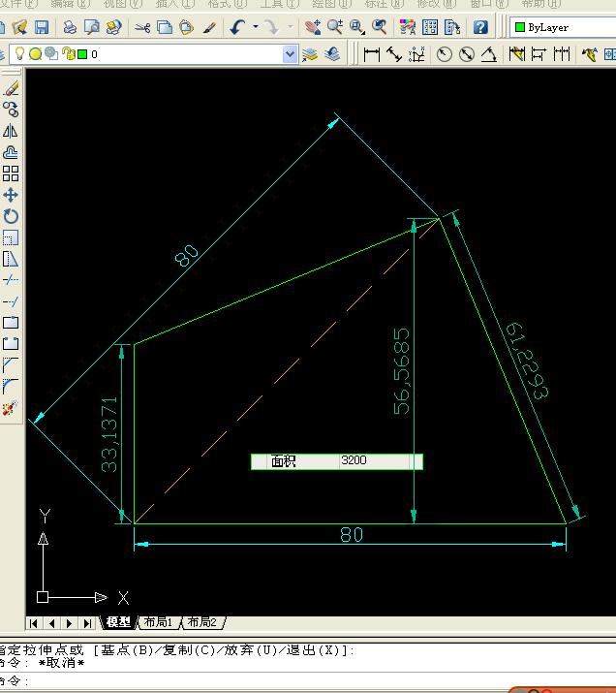Select Quick Leader tool

click(589, 54)
